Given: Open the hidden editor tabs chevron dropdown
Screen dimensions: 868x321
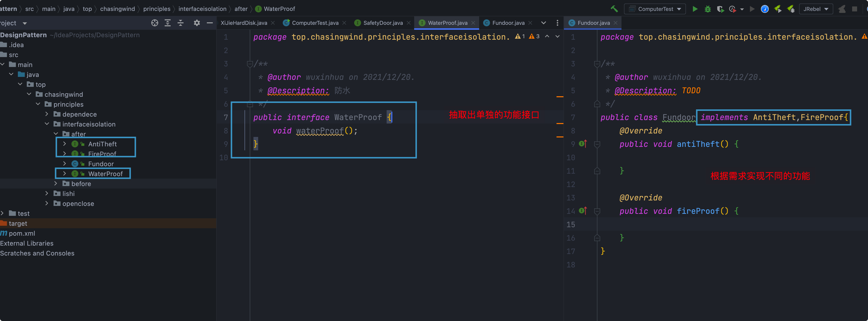Looking at the screenshot, I should click(x=544, y=23).
